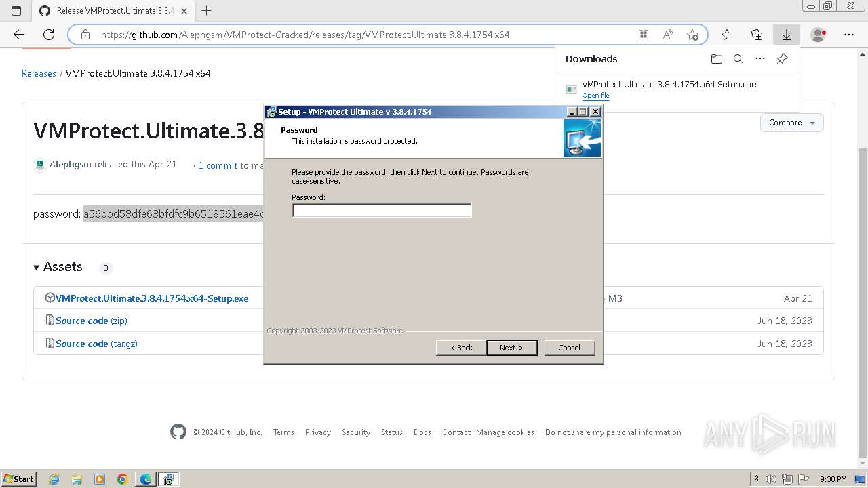Open Windows Media Player from taskbar
This screenshot has width=868, height=488.
(100, 479)
